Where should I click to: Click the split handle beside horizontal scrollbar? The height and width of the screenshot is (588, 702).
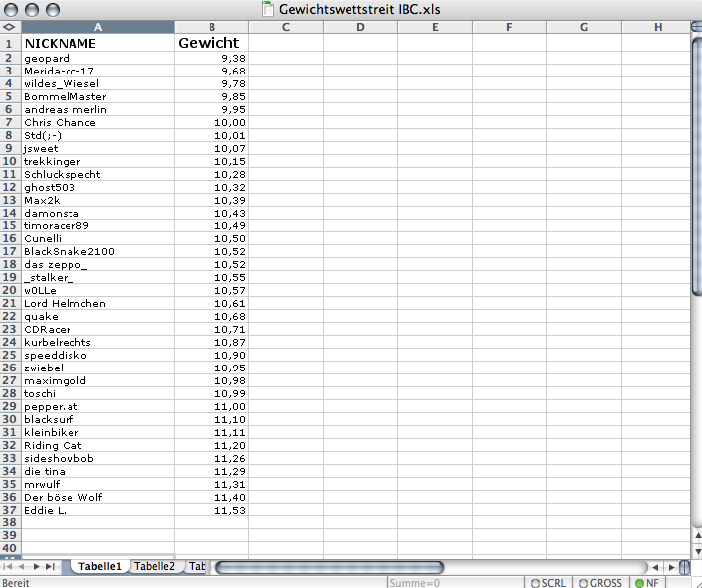pyautogui.click(x=685, y=567)
